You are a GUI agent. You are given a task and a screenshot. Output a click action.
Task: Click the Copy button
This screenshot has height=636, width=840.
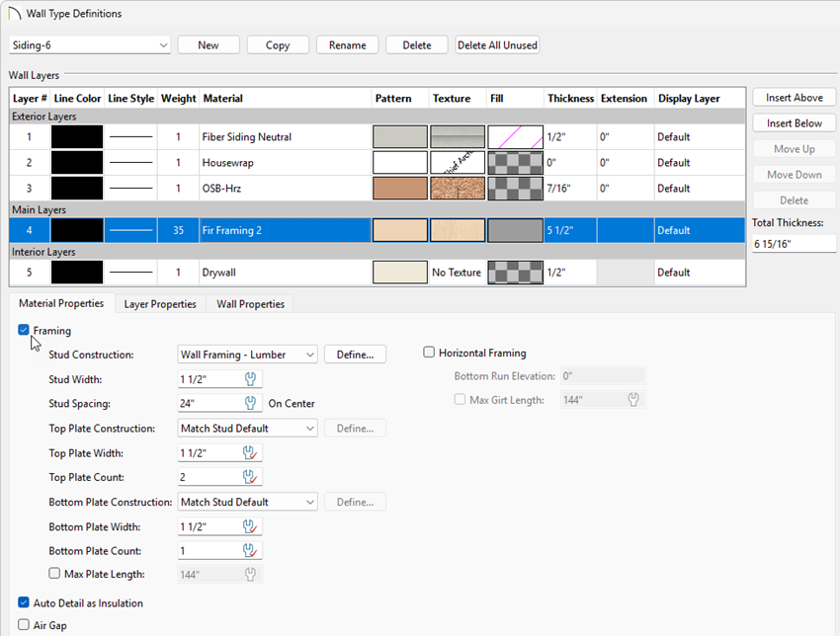tap(278, 45)
